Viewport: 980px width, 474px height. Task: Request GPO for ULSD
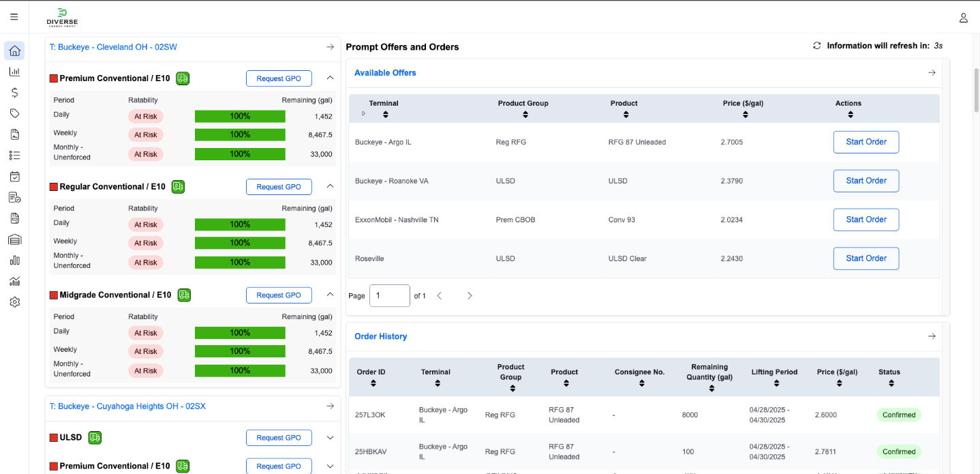[279, 438]
